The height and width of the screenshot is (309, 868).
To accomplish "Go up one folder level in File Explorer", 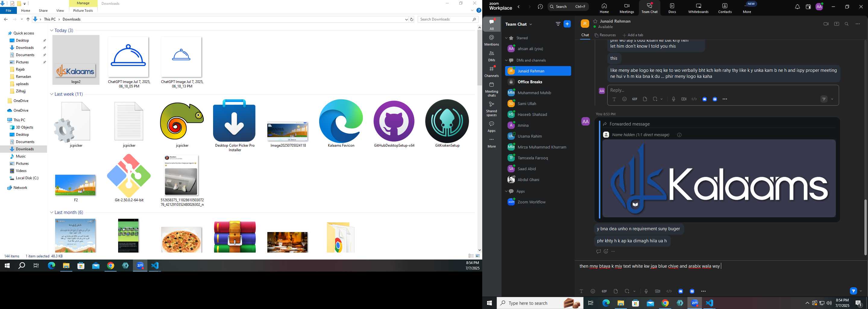I will click(x=28, y=20).
